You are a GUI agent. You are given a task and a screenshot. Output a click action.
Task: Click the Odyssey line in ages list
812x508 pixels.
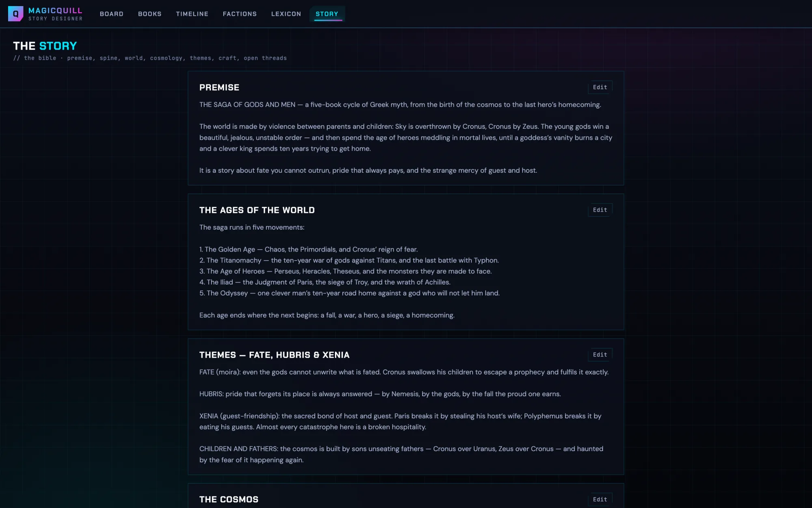tap(350, 293)
